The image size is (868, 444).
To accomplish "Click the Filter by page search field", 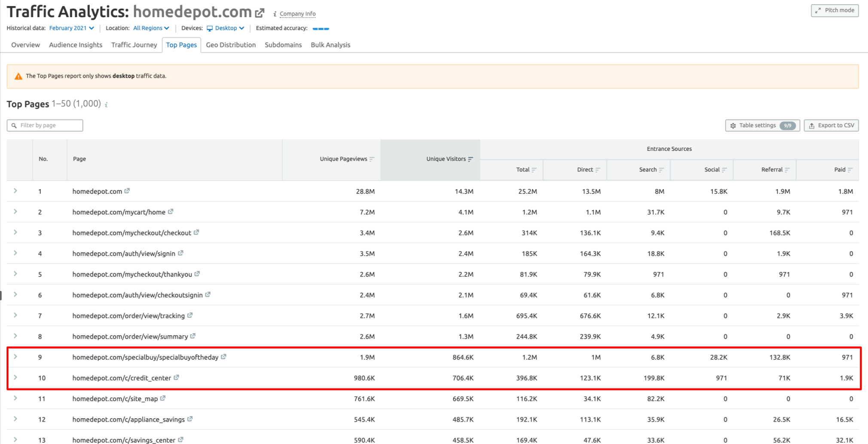I will tap(45, 126).
